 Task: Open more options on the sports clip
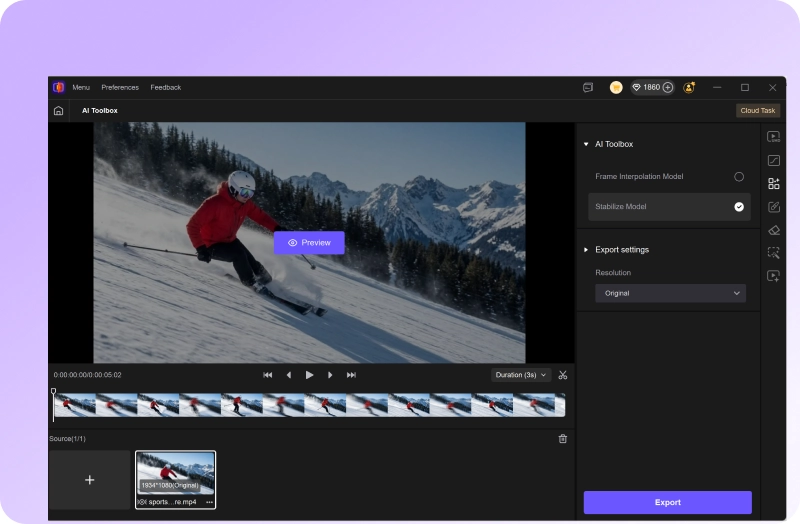(209, 502)
